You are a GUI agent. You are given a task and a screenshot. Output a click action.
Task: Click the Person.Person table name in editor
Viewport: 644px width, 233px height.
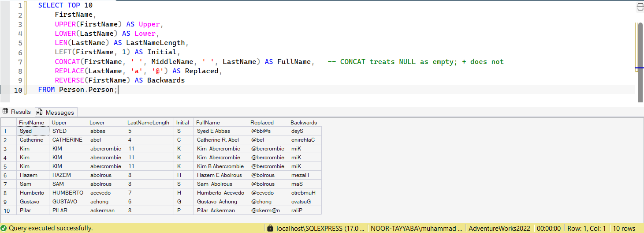86,90
